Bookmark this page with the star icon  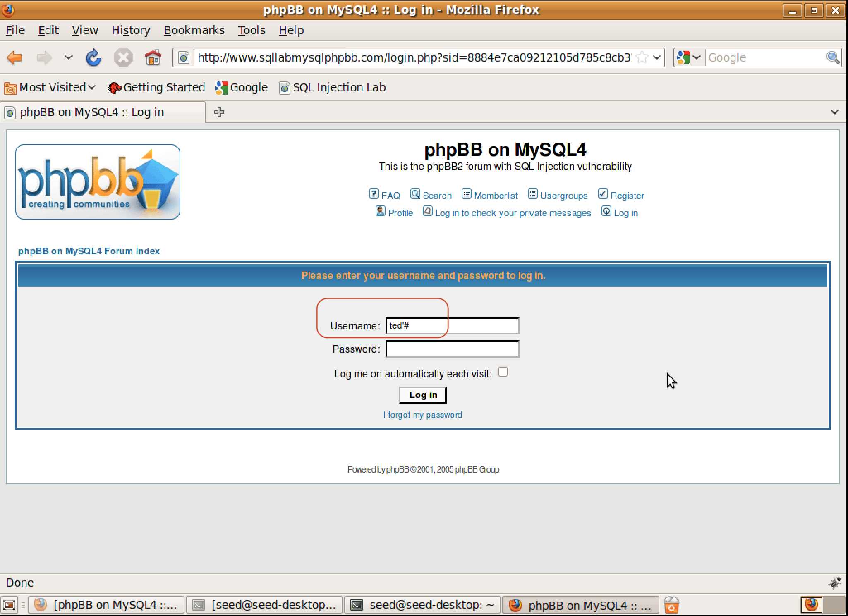tap(642, 57)
